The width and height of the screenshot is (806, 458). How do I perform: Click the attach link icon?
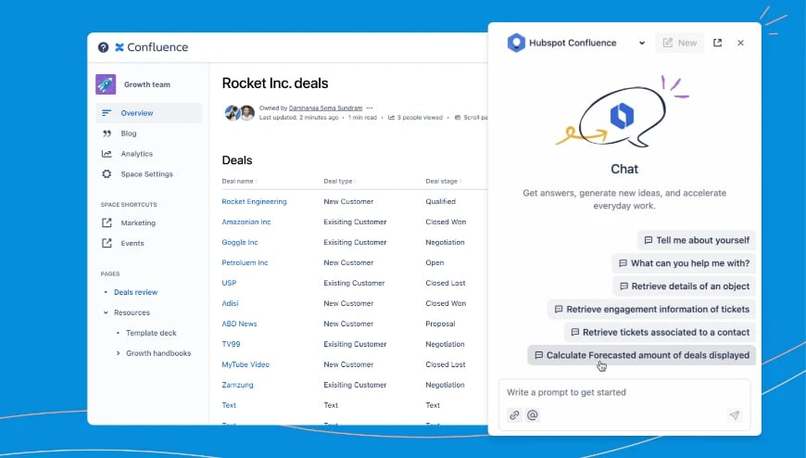click(514, 415)
